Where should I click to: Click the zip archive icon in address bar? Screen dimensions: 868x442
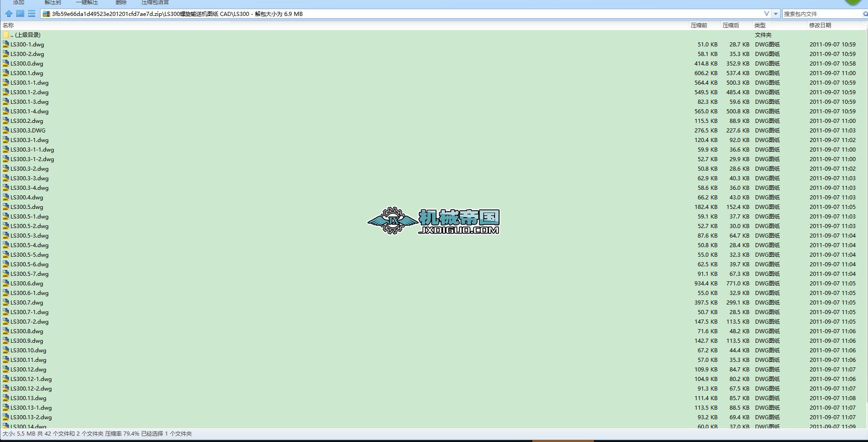[46, 14]
